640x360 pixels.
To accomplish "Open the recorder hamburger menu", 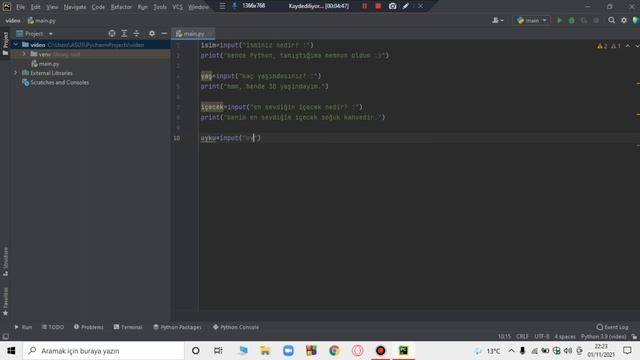I will (x=222, y=6).
